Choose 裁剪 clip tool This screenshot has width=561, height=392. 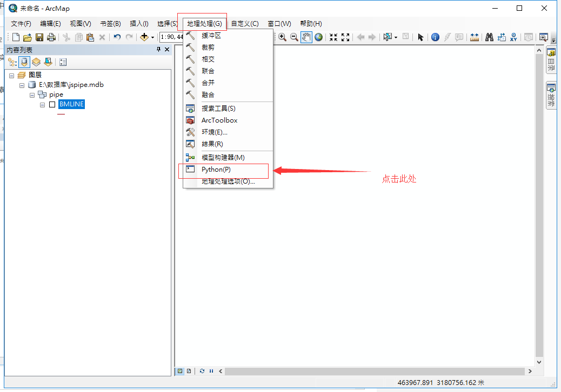(228, 47)
